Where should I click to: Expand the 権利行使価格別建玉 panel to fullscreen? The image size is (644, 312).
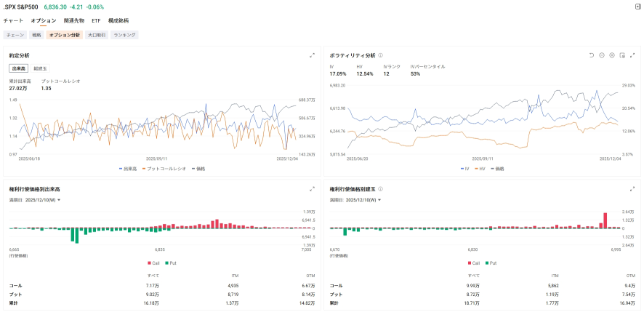click(632, 189)
